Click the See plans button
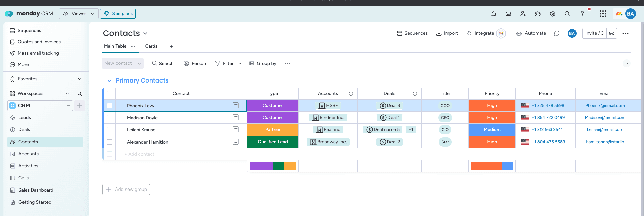644x216 pixels. tap(118, 14)
